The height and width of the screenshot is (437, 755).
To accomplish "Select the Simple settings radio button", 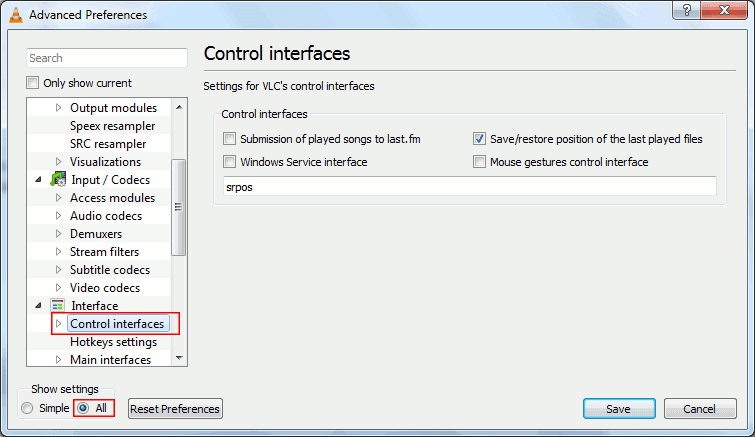I will click(x=27, y=408).
